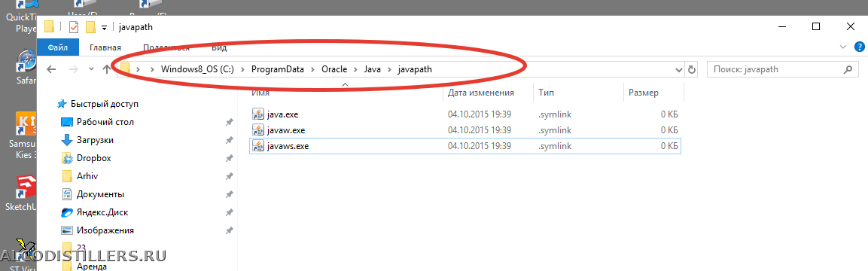Expand the ribbon chevron
868x271 pixels.
tap(844, 47)
